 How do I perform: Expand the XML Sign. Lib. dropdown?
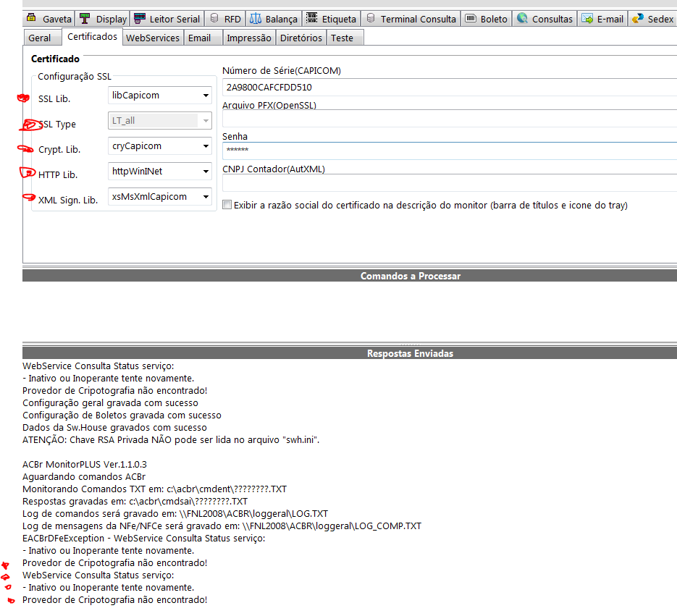(x=206, y=197)
